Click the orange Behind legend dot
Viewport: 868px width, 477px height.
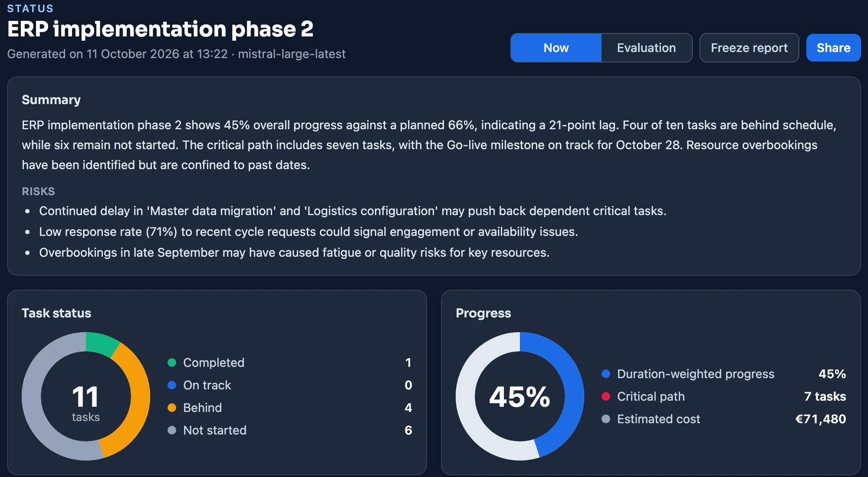[172, 408]
